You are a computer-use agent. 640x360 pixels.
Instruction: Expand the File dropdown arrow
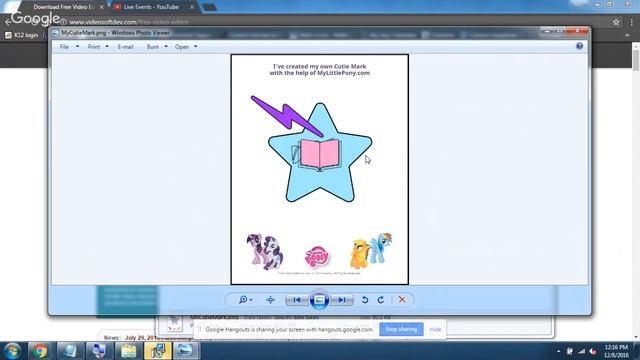(78, 47)
